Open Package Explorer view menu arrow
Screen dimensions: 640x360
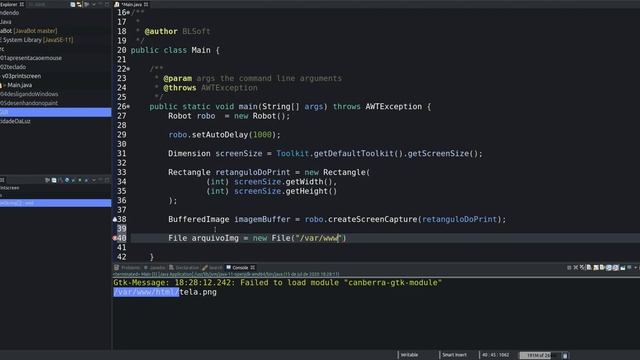click(x=94, y=4)
